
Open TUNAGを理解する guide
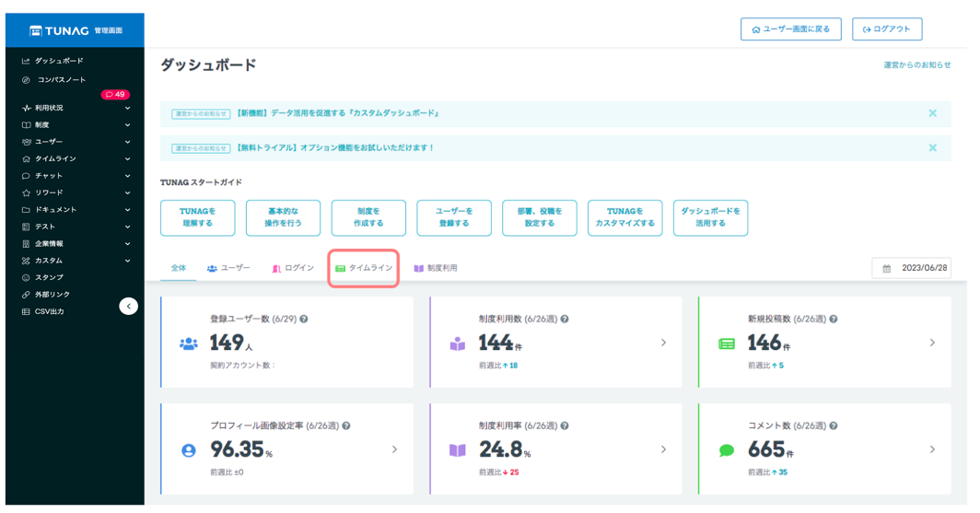[197, 217]
